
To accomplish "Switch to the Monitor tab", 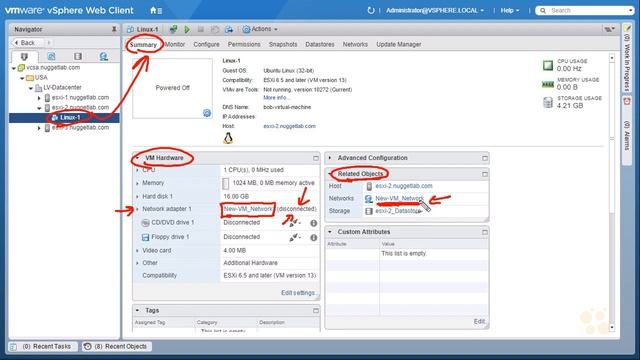I will click(175, 44).
